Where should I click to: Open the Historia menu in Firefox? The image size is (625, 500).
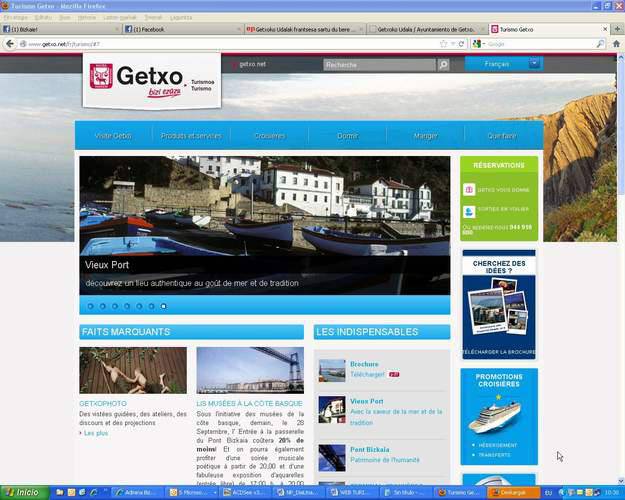[86, 18]
